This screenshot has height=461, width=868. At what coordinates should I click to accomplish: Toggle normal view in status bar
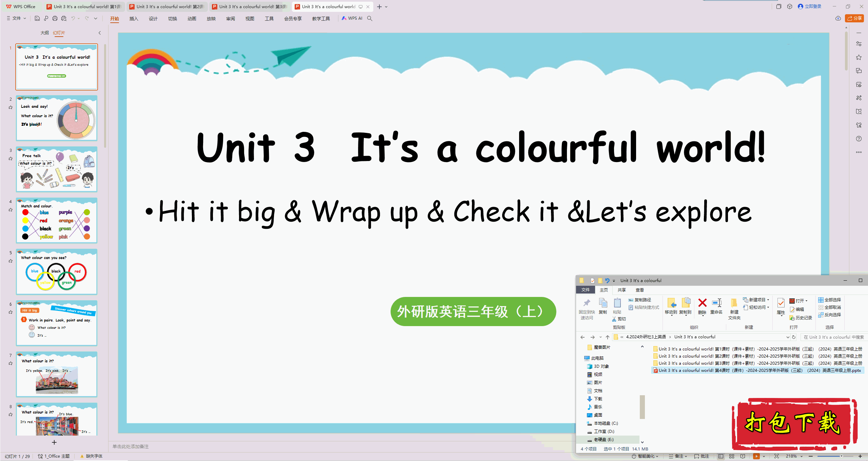[x=721, y=456]
